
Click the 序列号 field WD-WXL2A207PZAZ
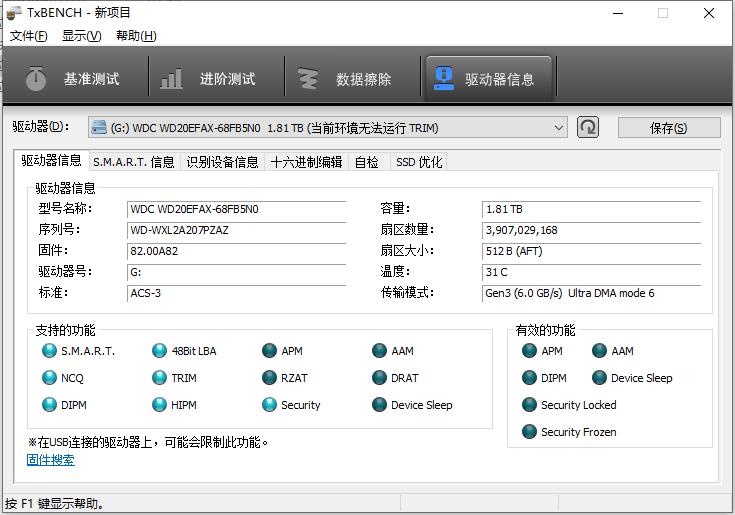[x=236, y=231]
